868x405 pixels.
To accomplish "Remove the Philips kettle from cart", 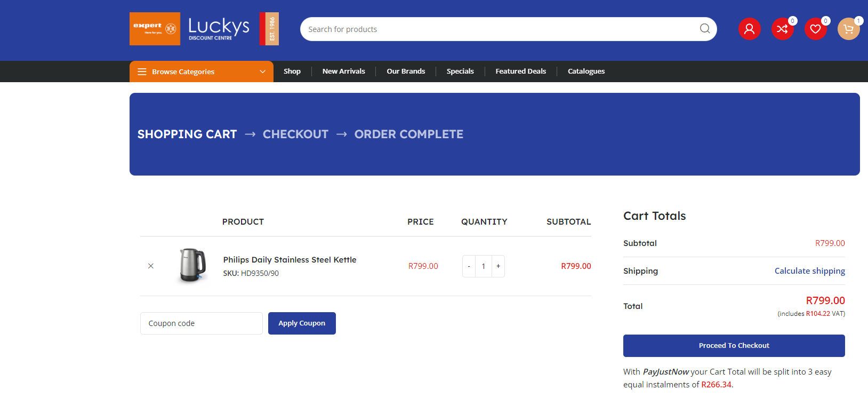I will pyautogui.click(x=151, y=266).
